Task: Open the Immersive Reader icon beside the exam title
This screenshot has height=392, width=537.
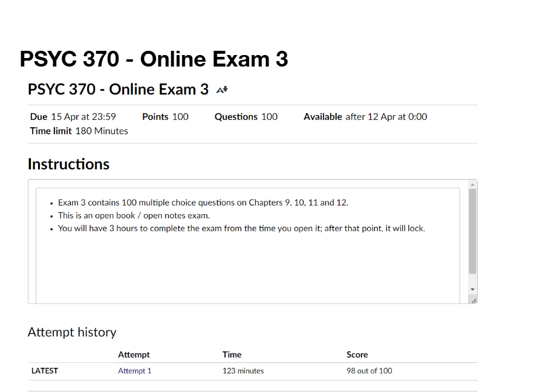Action: [x=222, y=90]
